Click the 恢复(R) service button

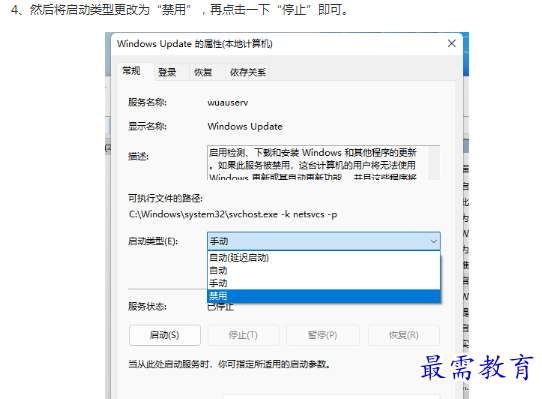tap(404, 335)
